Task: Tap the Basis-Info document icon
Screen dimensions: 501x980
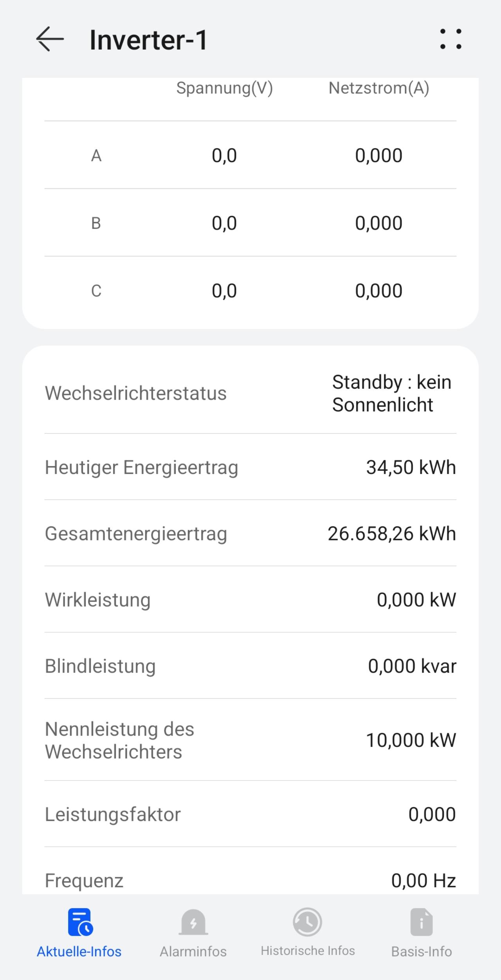Action: point(422,922)
